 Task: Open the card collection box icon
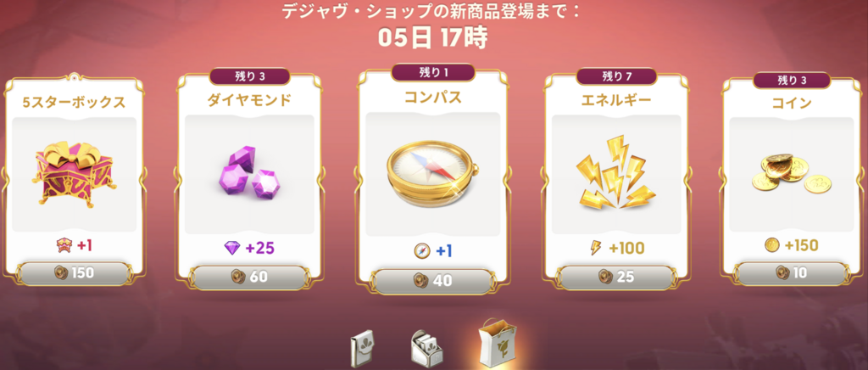[x=426, y=349]
